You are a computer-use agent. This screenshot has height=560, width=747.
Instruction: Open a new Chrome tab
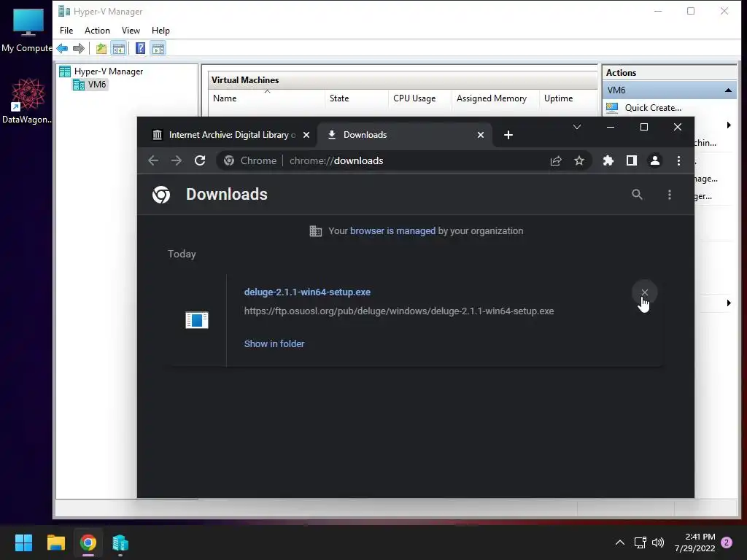pyautogui.click(x=508, y=135)
